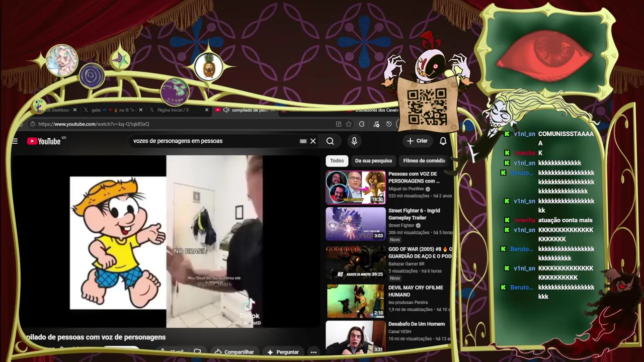The height and width of the screenshot is (362, 644).
Task: Select Filmes de comédia filter chip
Action: coord(424,161)
